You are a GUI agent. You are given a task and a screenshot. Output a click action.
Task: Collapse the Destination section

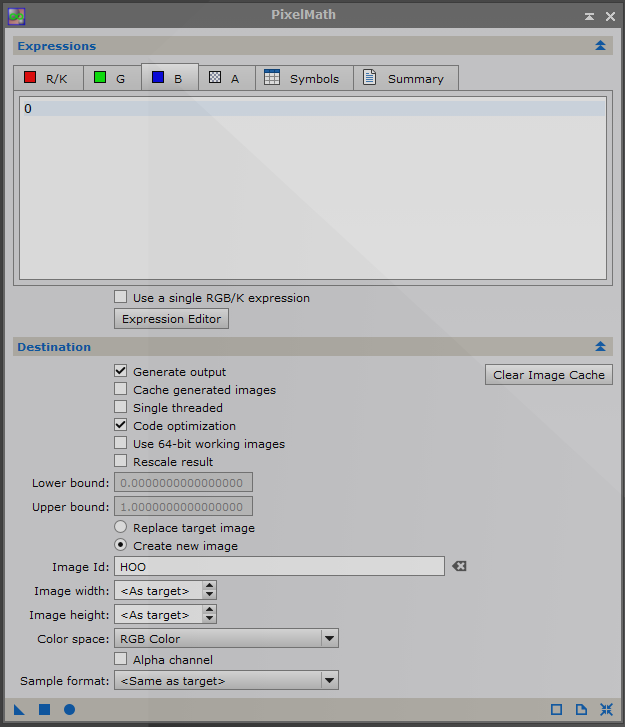coord(600,346)
